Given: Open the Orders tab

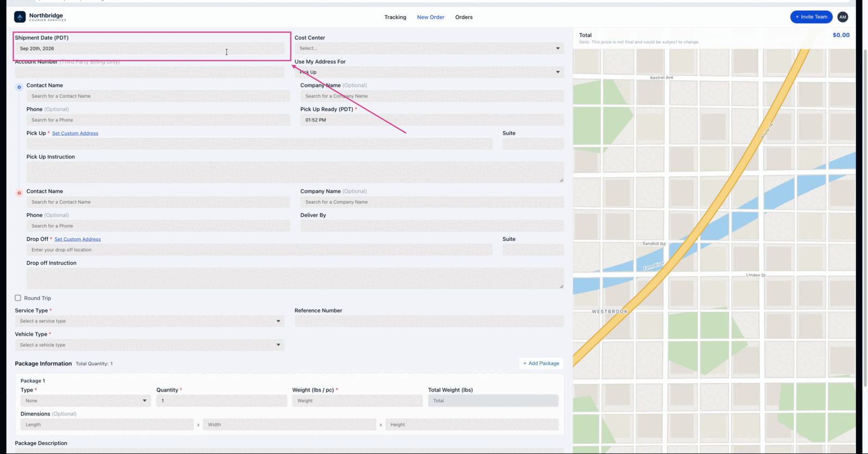Looking at the screenshot, I should tap(464, 17).
